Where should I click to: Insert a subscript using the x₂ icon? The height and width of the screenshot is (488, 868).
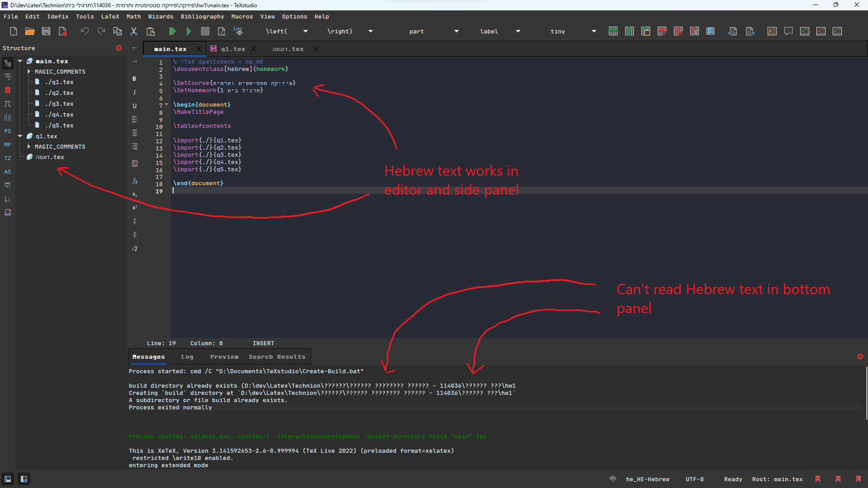tap(134, 194)
